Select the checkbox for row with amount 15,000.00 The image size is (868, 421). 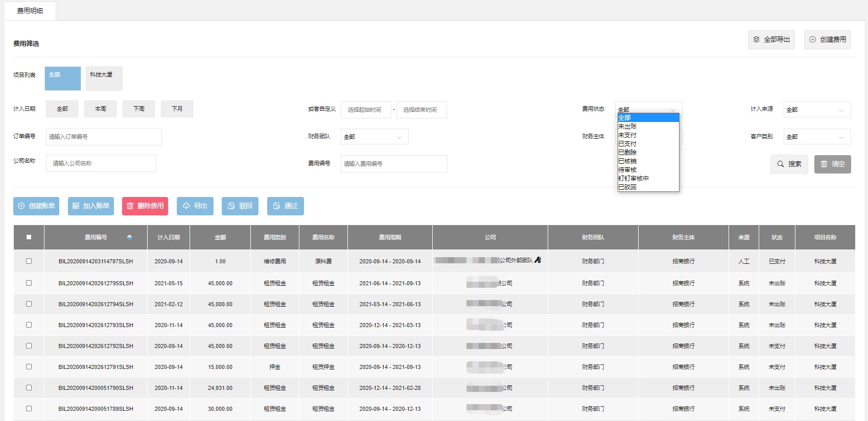29,367
